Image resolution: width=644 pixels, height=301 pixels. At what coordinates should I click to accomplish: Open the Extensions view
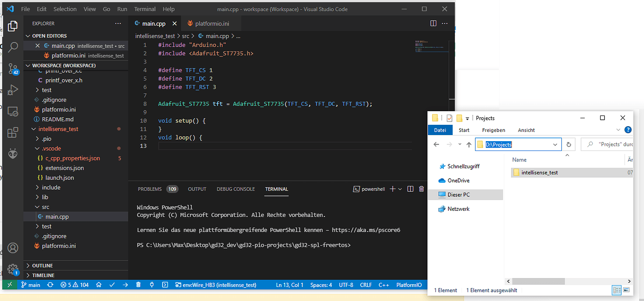pos(13,132)
